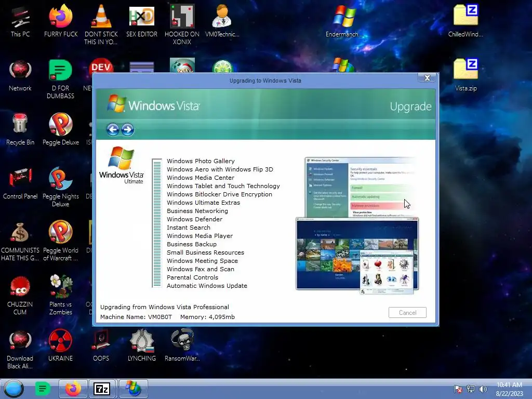Click the volume speaker tray icon

(x=483, y=389)
